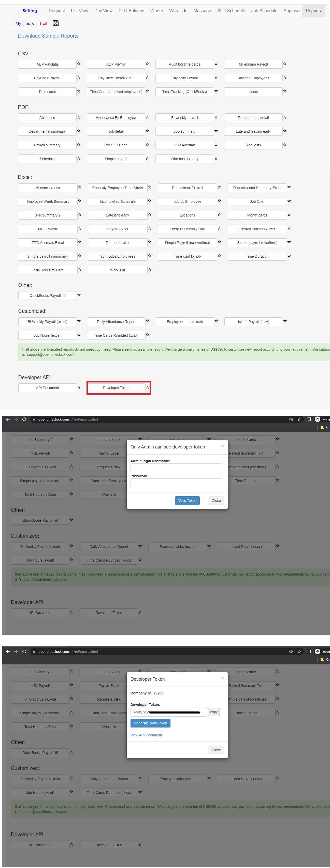Screen dimensions: 330x868
Task: Click View Token button in admin dialog
Action: [187, 500]
